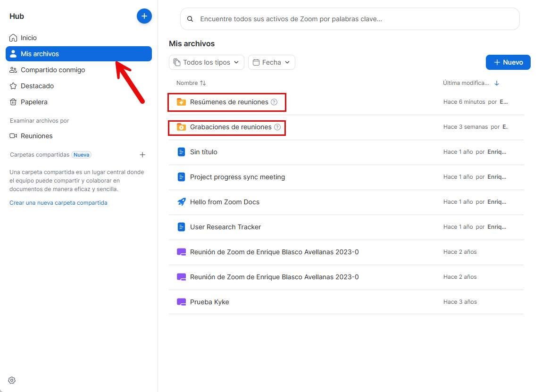Click the Nuevo button to create file
Image resolution: width=542 pixels, height=392 pixels.
point(508,62)
